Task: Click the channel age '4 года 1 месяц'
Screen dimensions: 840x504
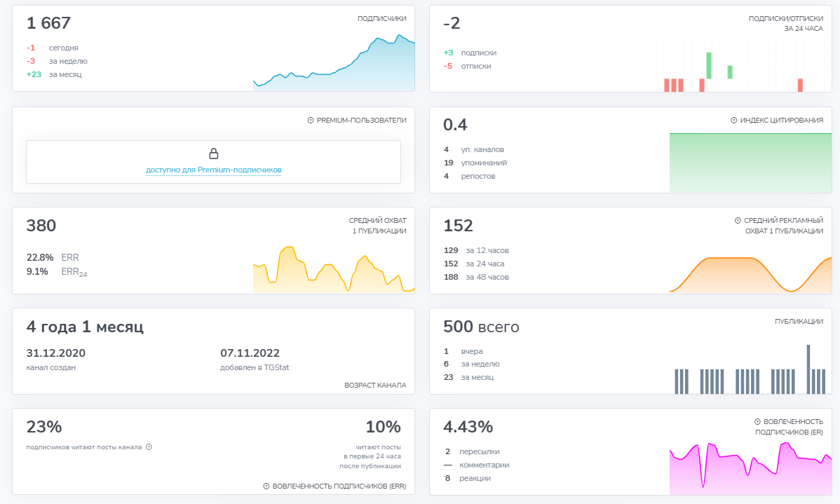Action: (85, 327)
